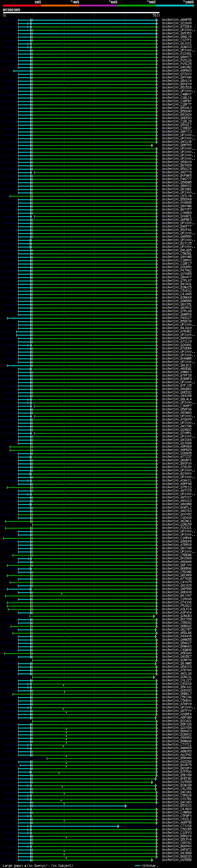The width and height of the screenshot is (197, 868).
Task: Select label UniRef100_Q6EE82
Action: click(176, 393)
